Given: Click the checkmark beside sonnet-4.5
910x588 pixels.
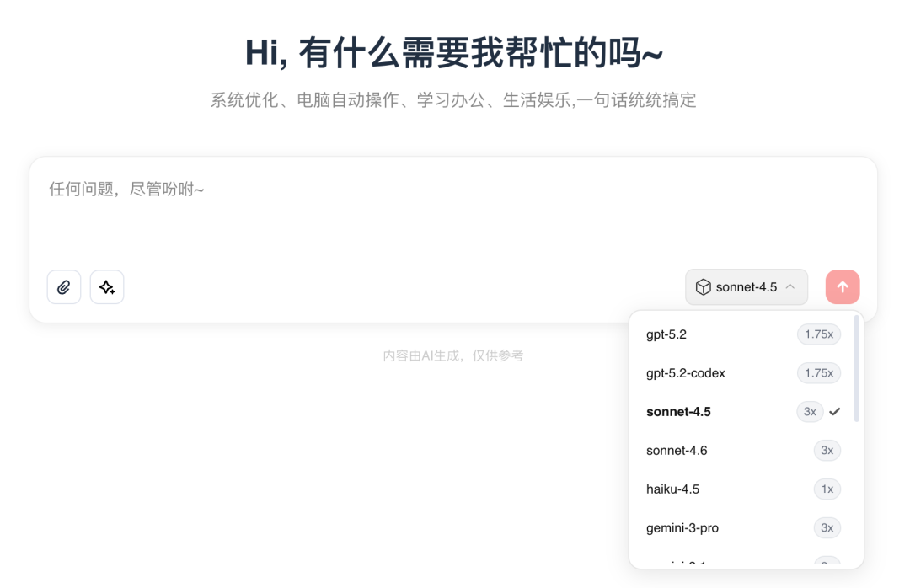Looking at the screenshot, I should 834,412.
